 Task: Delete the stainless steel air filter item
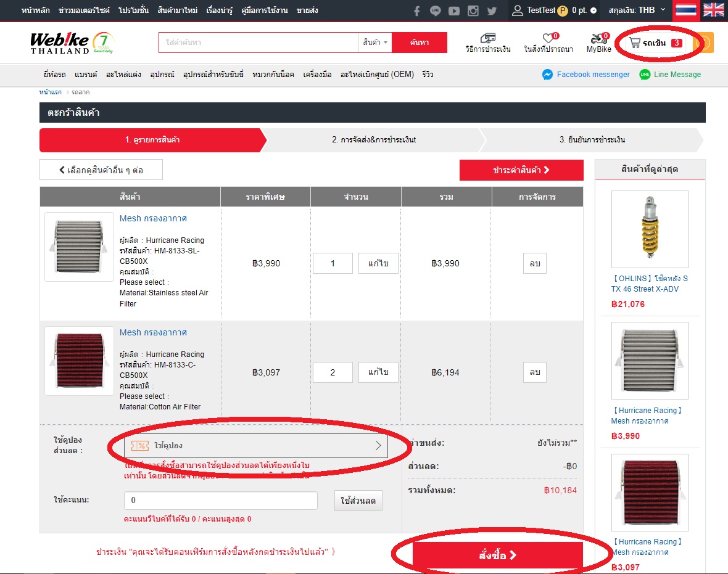[x=535, y=263]
